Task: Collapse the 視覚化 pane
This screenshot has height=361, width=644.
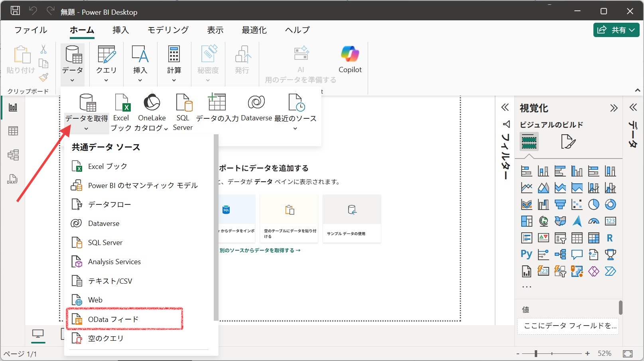Action: coord(614,108)
